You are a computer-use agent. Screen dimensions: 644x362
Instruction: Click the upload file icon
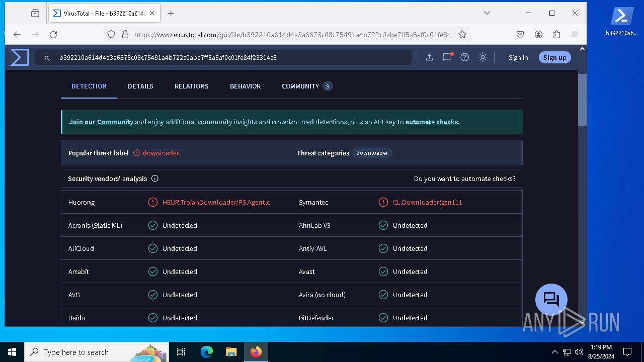(x=429, y=57)
